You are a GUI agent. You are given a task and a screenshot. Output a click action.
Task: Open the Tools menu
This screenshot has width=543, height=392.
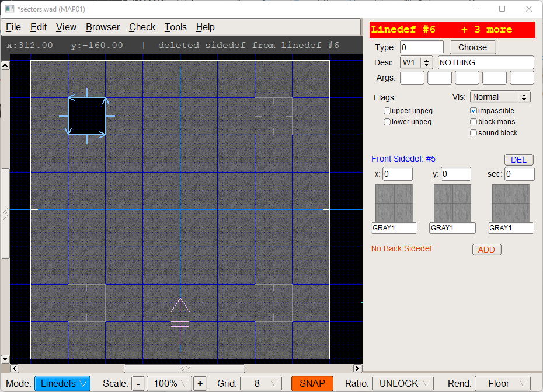[175, 27]
